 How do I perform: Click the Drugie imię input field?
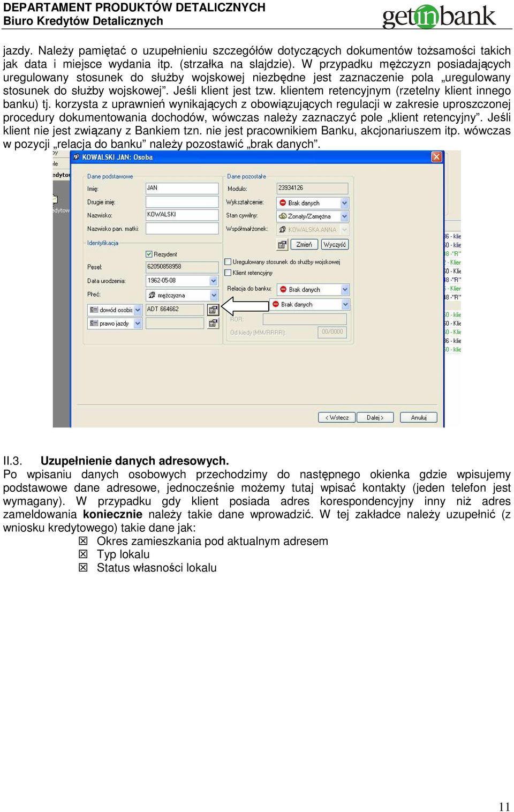click(x=182, y=202)
